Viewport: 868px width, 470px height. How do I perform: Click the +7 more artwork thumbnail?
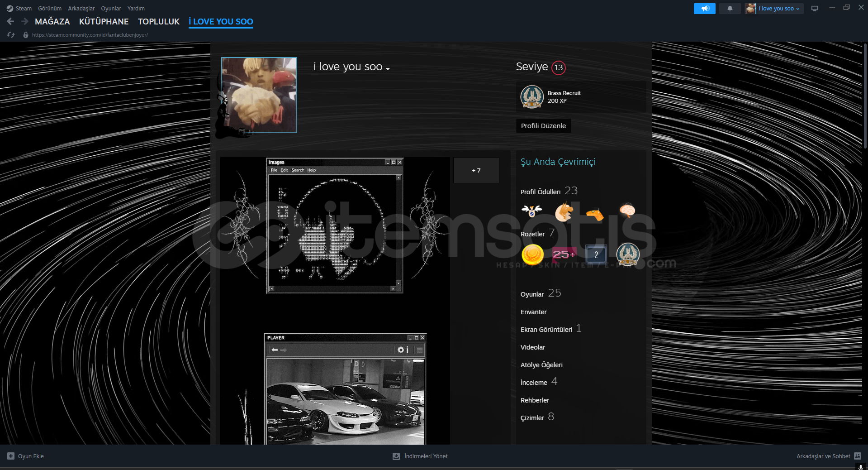[x=476, y=170]
